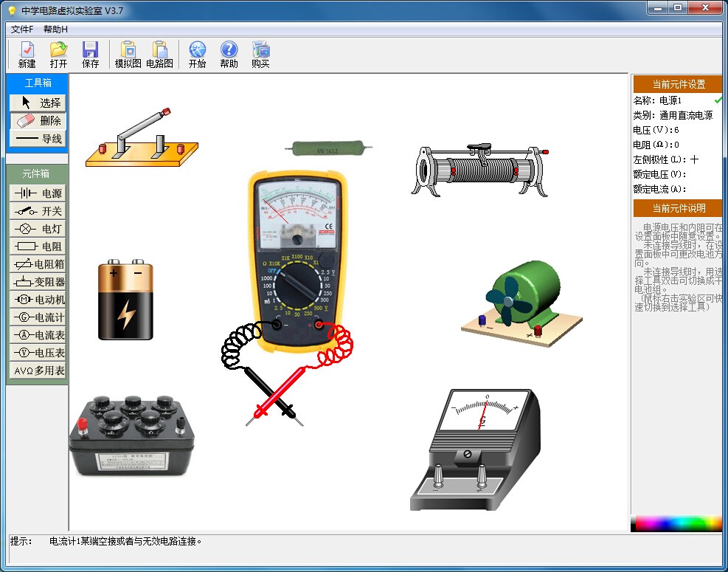Open a file with 打开 icon
Screen dimensions: 728x572
tap(58, 55)
